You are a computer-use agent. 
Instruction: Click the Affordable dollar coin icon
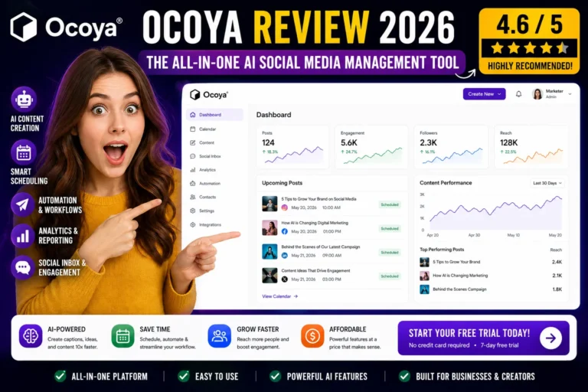[x=312, y=336]
